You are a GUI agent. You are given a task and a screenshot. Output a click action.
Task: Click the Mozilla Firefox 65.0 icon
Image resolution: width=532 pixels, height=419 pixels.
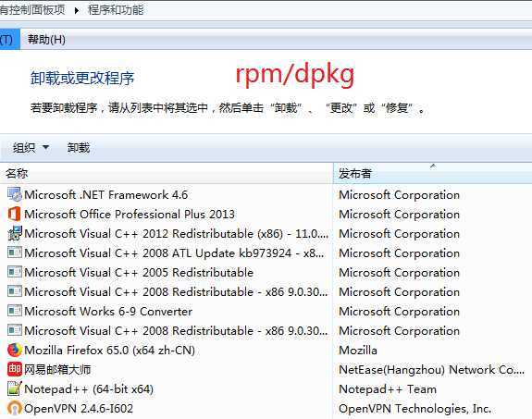15,350
